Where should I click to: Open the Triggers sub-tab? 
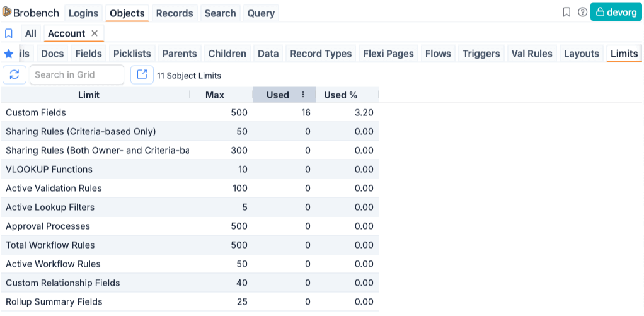tap(481, 54)
